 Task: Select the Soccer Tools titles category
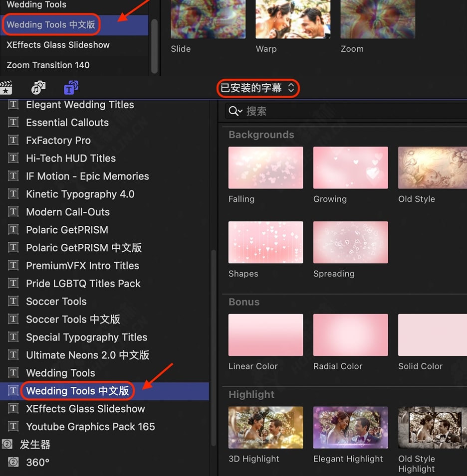click(x=104, y=302)
